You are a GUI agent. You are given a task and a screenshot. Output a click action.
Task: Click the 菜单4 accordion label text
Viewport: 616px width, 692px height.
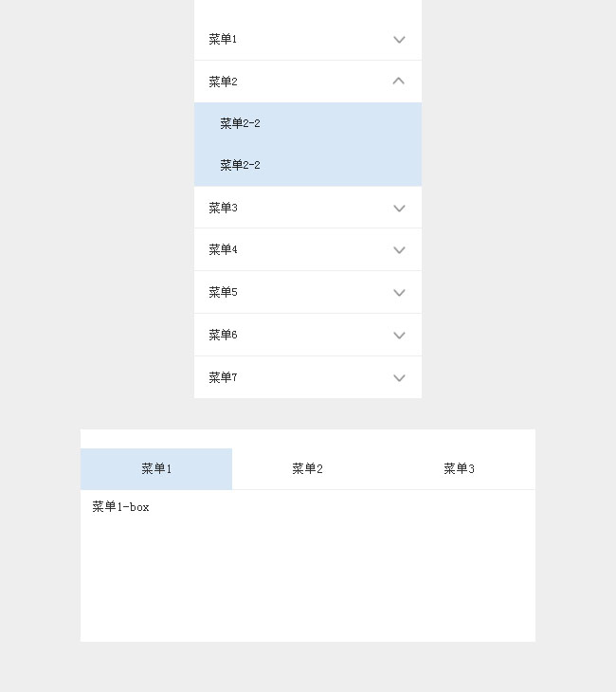pyautogui.click(x=223, y=250)
